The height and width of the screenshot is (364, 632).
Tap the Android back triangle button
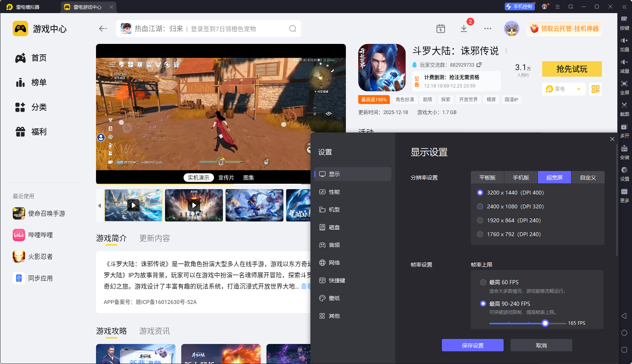pos(624,316)
